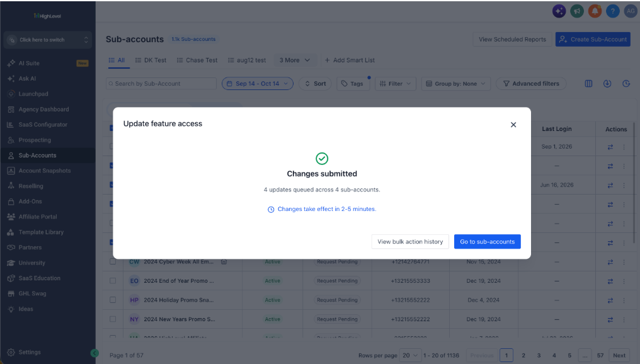Viewport: 640px width, 364px height.
Task: Tick checkbox for 2024 Holiday Promo Sna... row
Action: 113,300
